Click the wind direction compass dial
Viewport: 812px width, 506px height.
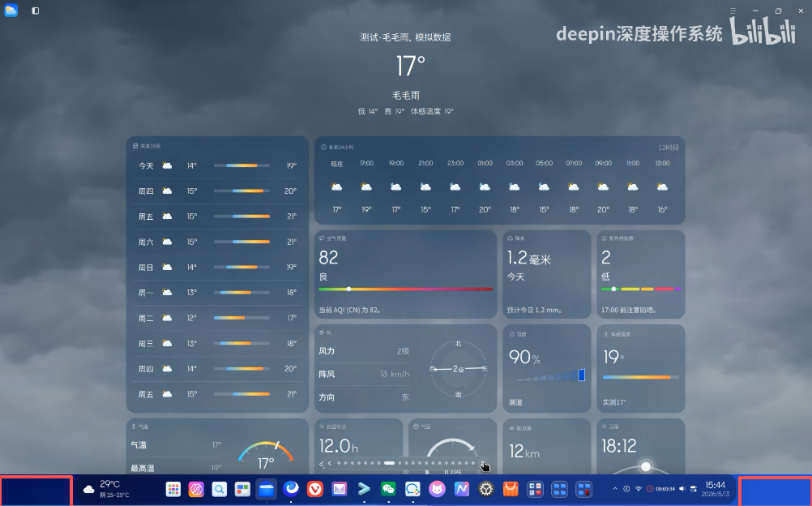(x=459, y=369)
